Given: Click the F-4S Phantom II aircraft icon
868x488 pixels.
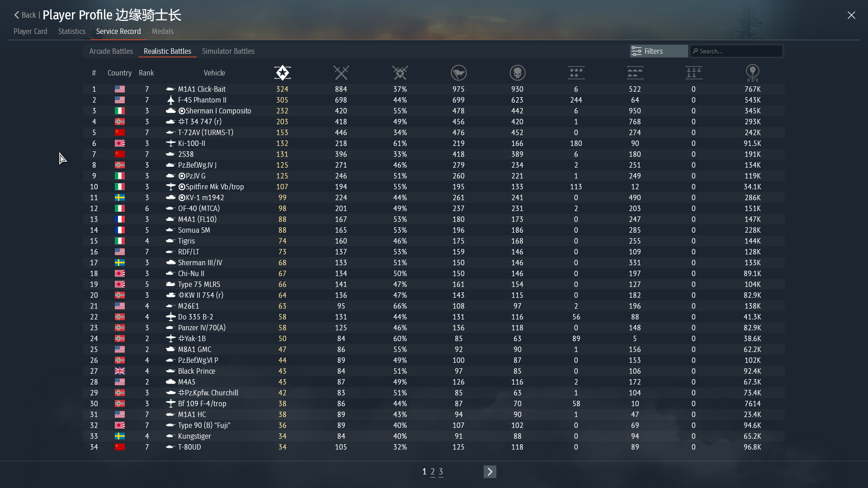Looking at the screenshot, I should pyautogui.click(x=170, y=100).
